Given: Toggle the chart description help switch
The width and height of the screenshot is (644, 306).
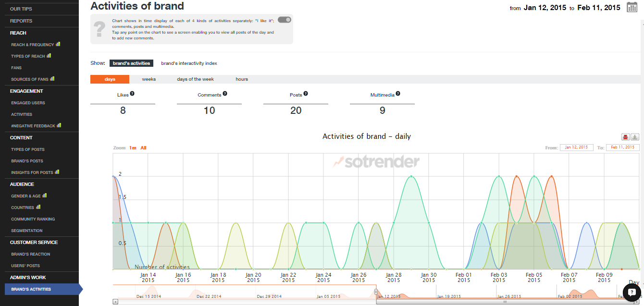Looking at the screenshot, I should click(x=284, y=20).
